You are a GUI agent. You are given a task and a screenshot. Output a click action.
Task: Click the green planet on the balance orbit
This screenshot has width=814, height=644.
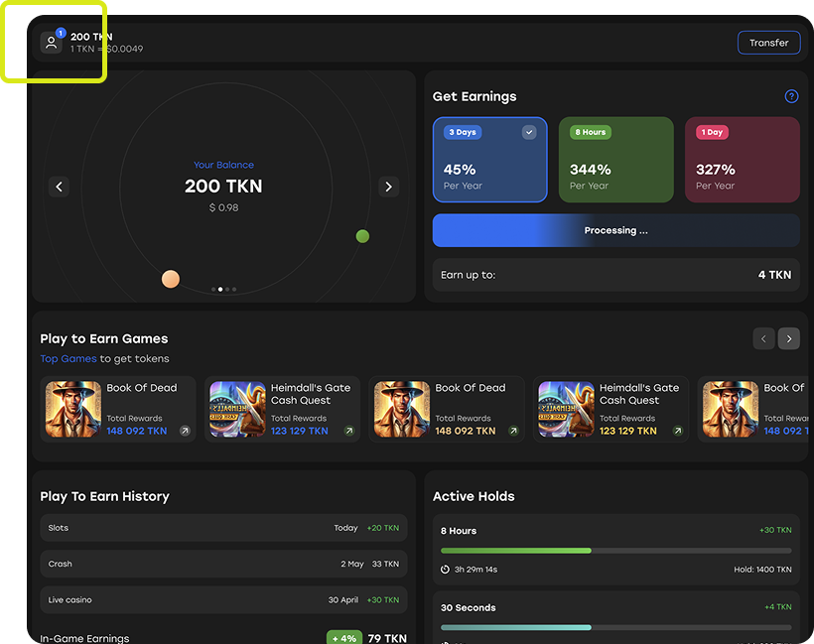pyautogui.click(x=362, y=236)
